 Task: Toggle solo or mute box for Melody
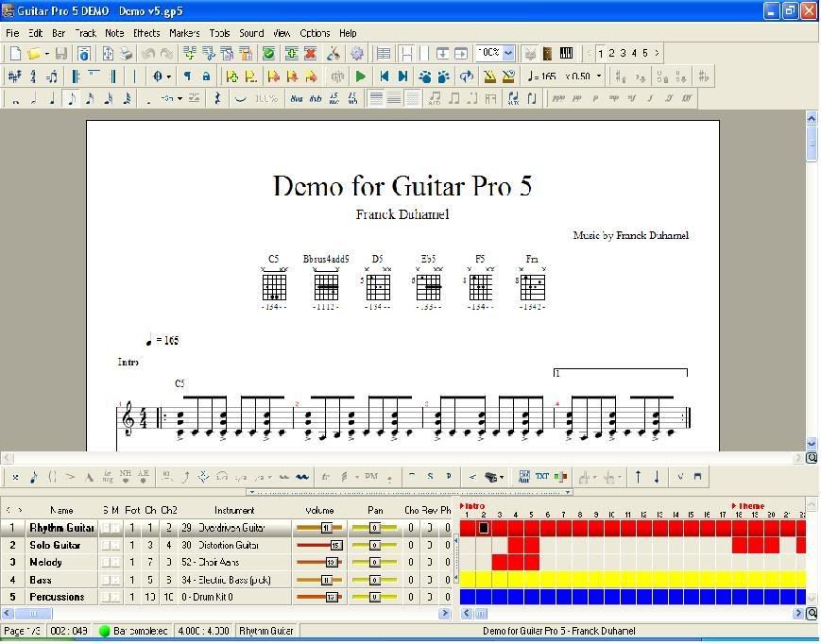pyautogui.click(x=111, y=563)
